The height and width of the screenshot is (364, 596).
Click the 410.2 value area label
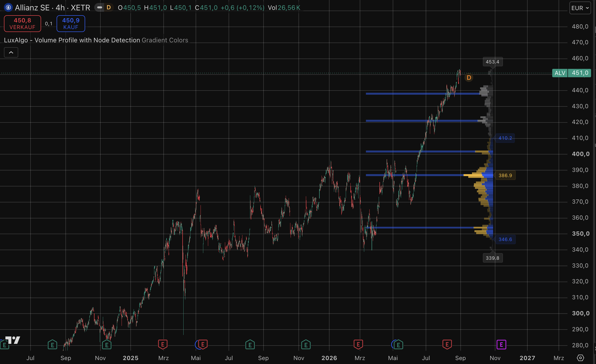point(505,138)
